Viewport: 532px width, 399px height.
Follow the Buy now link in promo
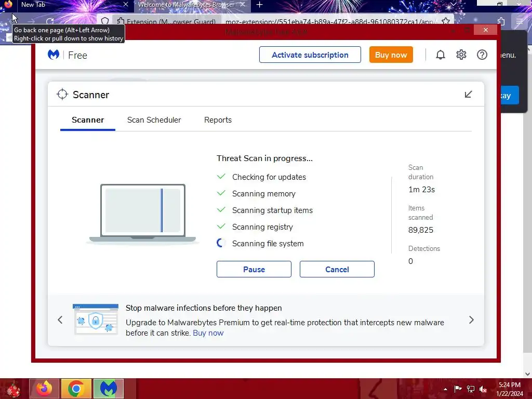point(208,333)
